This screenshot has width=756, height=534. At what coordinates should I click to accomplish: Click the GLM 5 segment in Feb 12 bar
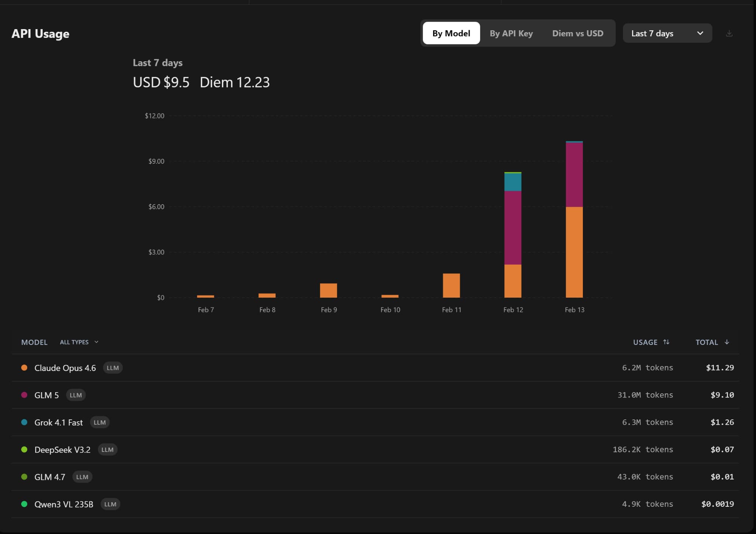513,227
